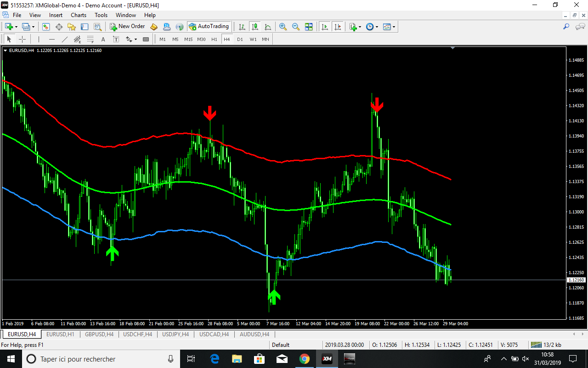Open Google Chrome from the taskbar
The image size is (588, 368).
[x=304, y=359]
